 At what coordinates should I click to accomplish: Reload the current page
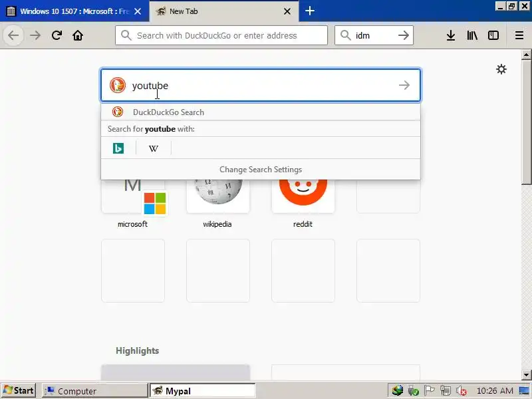57,35
